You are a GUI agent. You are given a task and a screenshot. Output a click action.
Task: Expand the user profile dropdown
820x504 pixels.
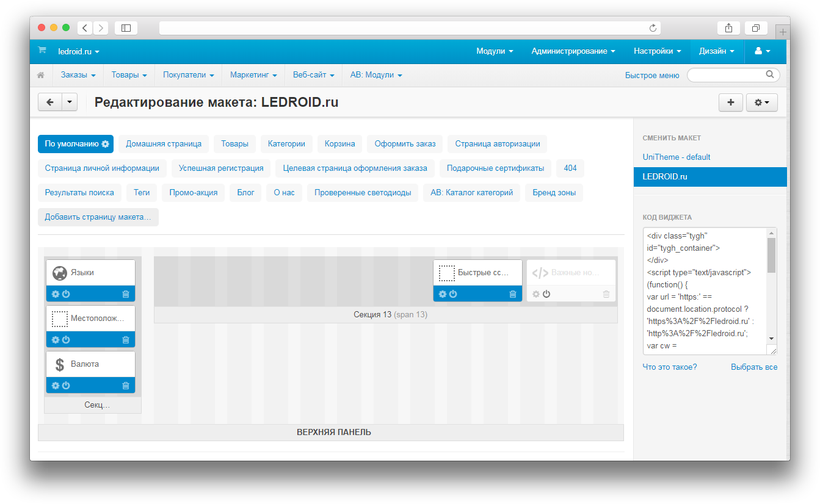pos(762,51)
